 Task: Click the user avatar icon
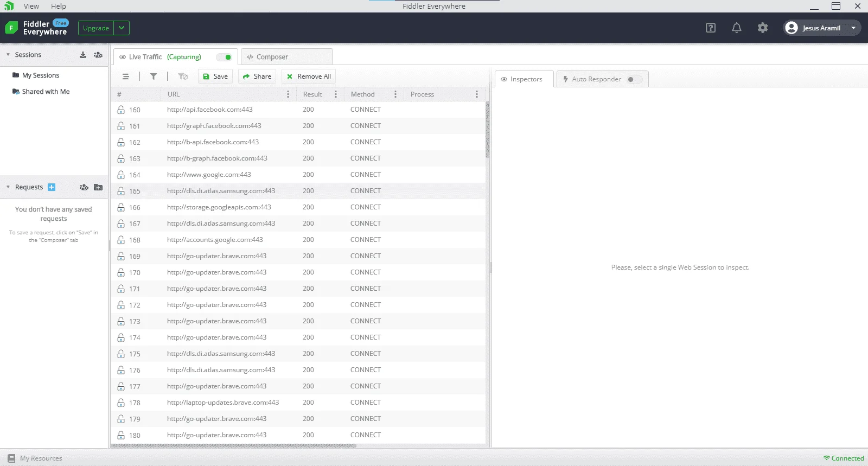click(x=792, y=28)
